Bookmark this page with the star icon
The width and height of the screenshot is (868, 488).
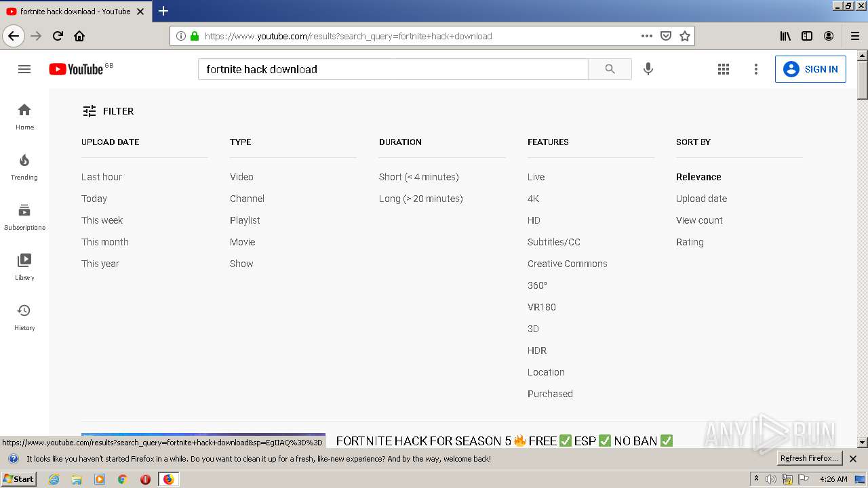[x=685, y=36]
